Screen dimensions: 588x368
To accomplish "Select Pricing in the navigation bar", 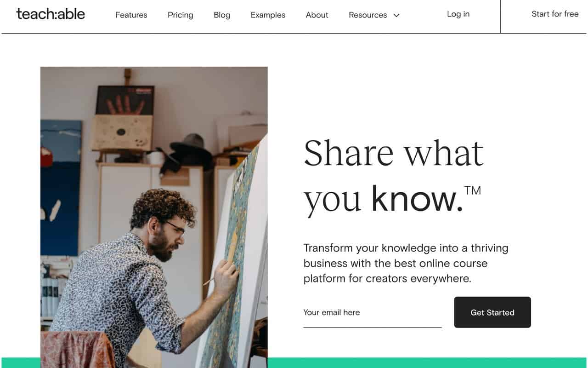I will (x=180, y=15).
